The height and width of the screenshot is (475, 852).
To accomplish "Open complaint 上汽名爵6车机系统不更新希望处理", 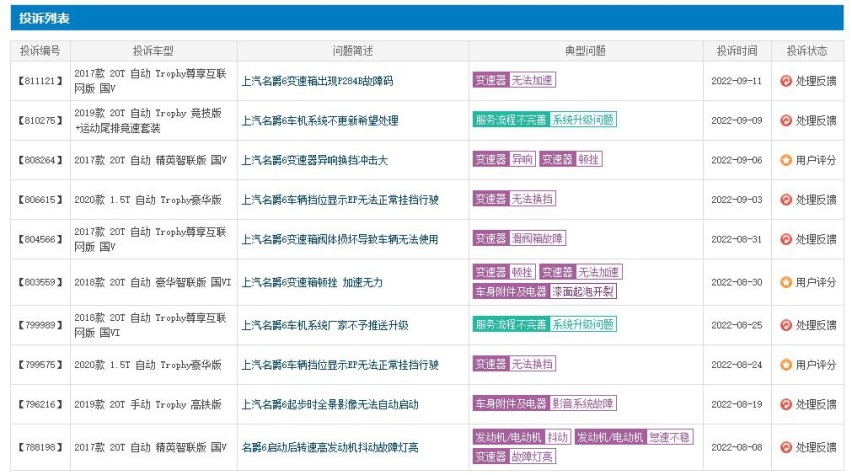I will [320, 121].
